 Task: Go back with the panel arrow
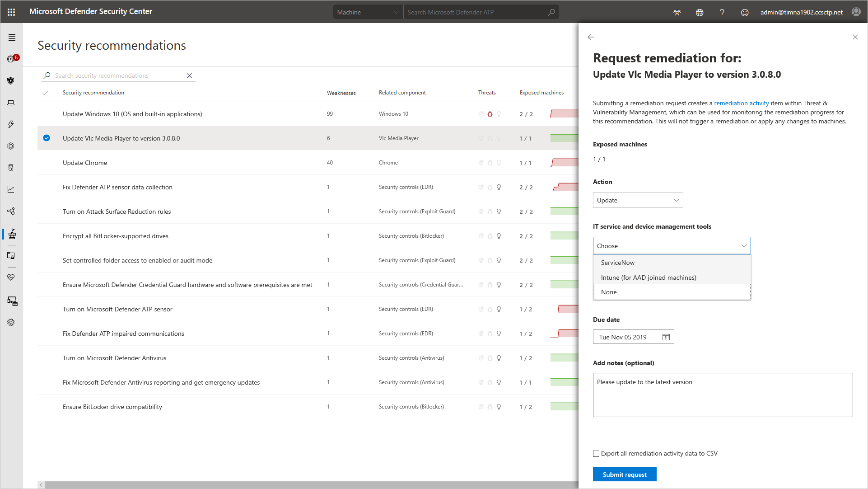[591, 37]
